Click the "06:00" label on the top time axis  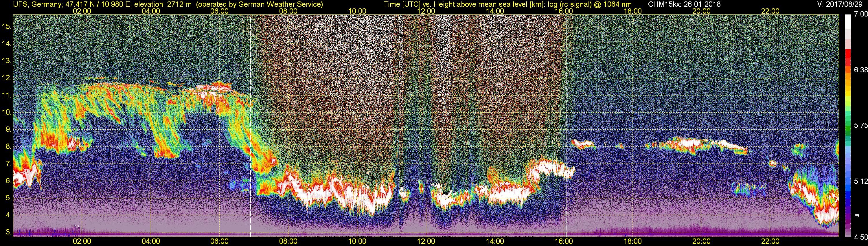pos(219,11)
